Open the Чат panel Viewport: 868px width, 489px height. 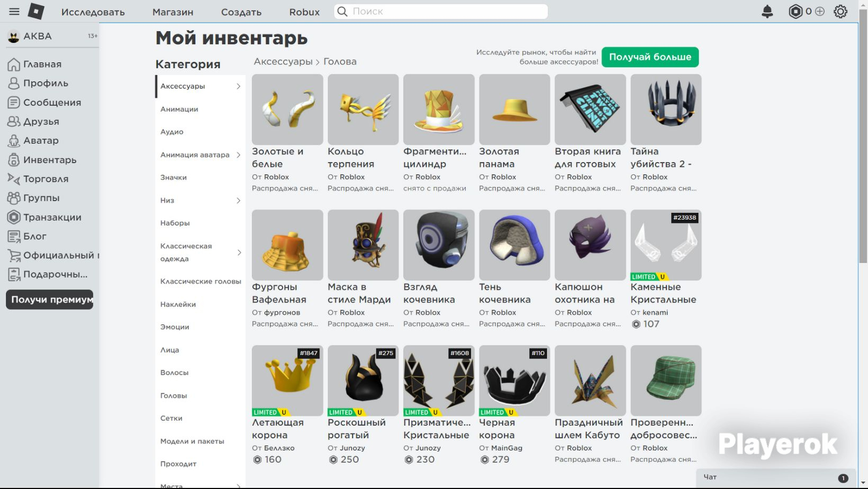pos(776,478)
